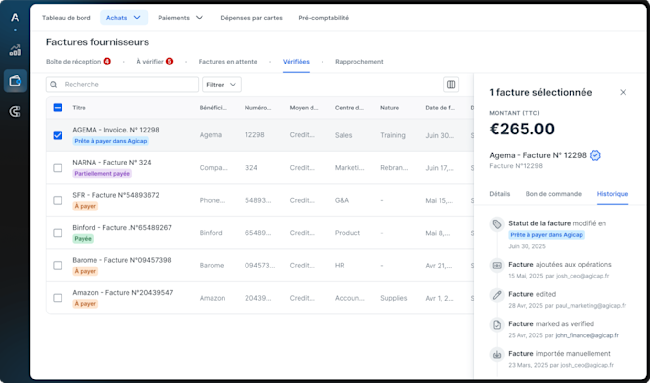Check the NARNA Facture N° 324 checkbox
This screenshot has width=650, height=383.
tap(58, 168)
